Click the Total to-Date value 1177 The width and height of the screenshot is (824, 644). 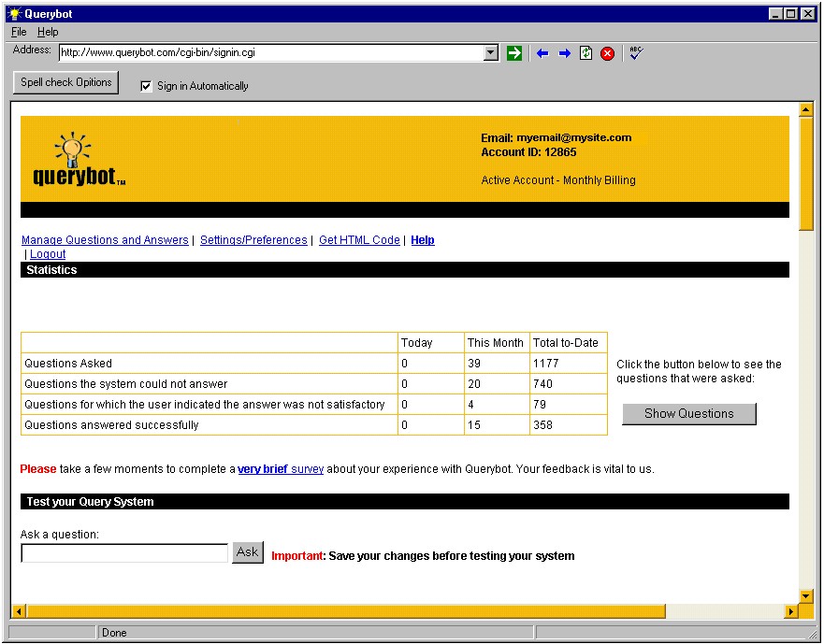pos(546,364)
